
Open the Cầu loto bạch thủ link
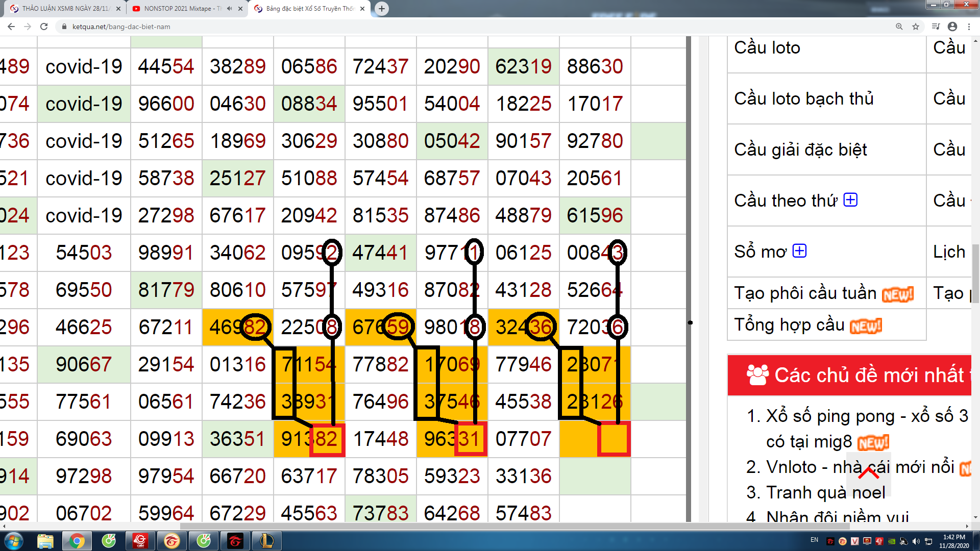pyautogui.click(x=803, y=98)
